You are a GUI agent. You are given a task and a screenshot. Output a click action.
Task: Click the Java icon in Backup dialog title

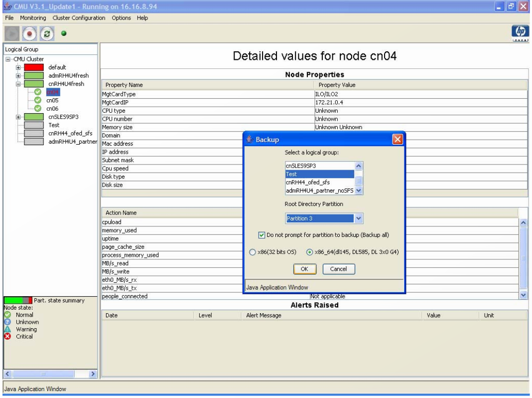click(x=250, y=139)
